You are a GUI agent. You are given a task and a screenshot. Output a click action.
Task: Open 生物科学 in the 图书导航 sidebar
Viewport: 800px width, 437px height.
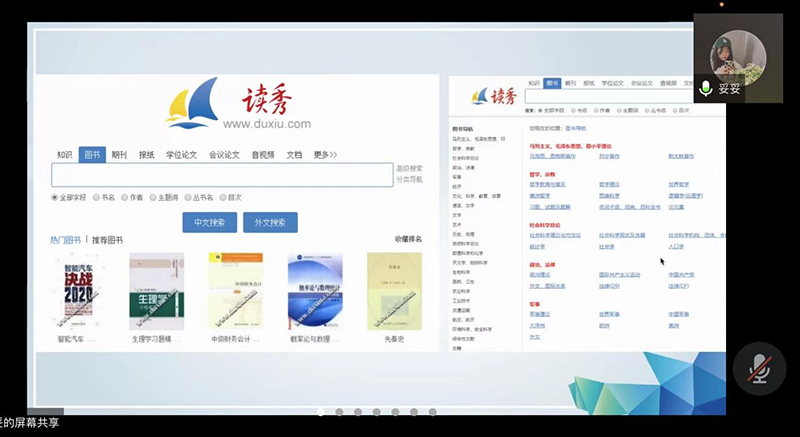pyautogui.click(x=461, y=272)
